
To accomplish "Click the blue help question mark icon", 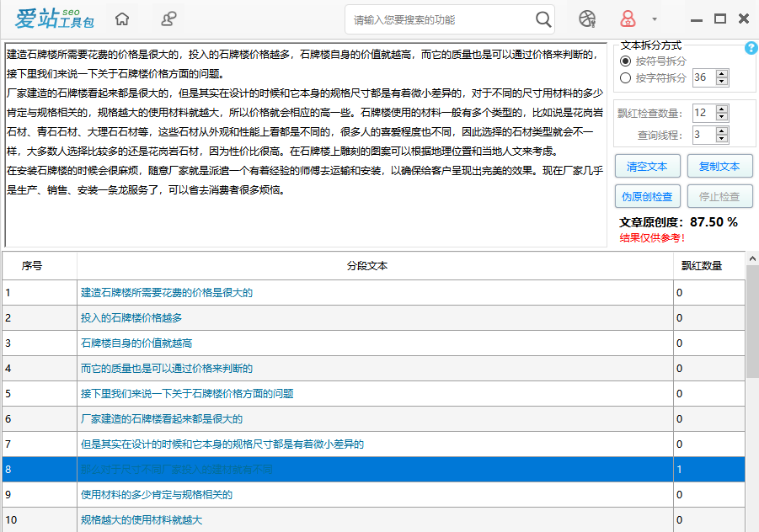I will [751, 48].
